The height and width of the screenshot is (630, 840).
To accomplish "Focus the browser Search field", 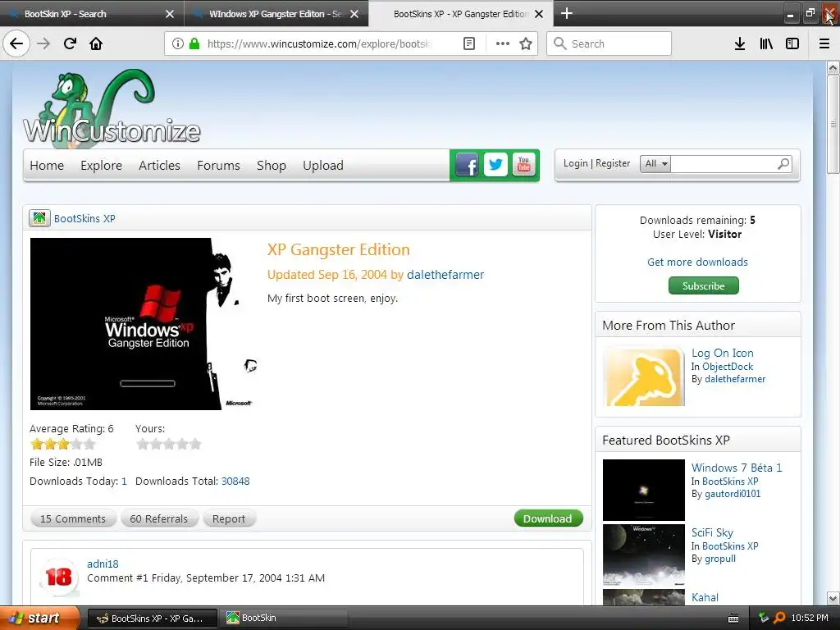I will [x=609, y=43].
